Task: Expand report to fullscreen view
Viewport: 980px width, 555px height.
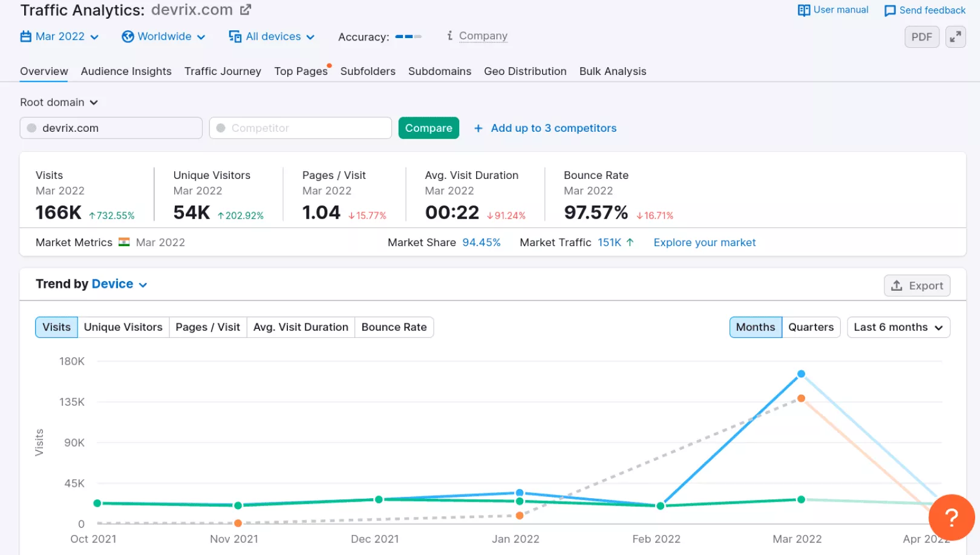Action: 955,37
